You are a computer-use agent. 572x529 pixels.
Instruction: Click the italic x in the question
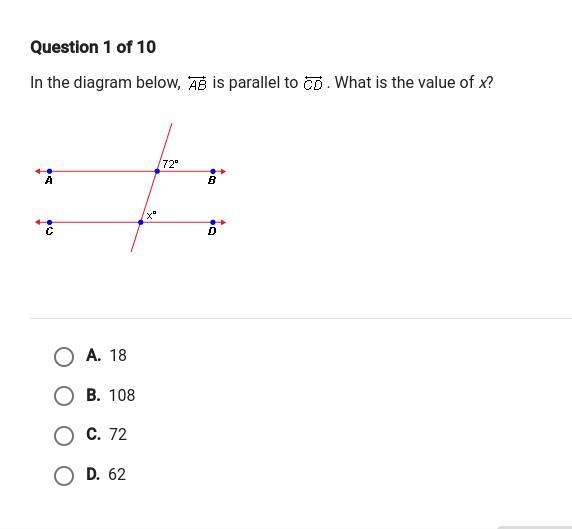483,83
